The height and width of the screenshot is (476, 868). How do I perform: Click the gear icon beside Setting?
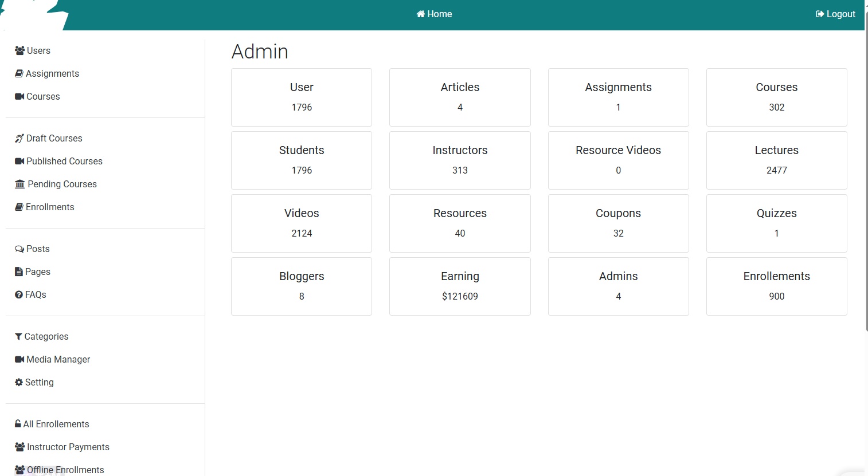click(19, 382)
